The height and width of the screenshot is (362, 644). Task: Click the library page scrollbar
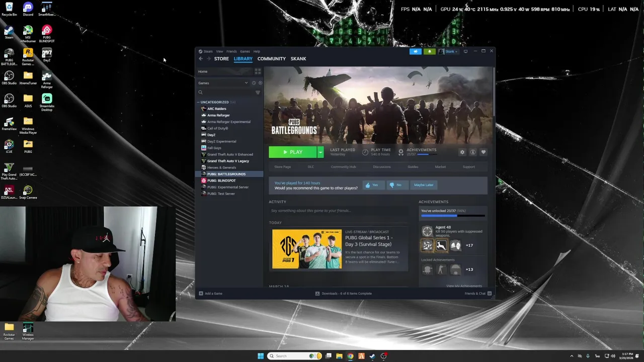click(494, 90)
